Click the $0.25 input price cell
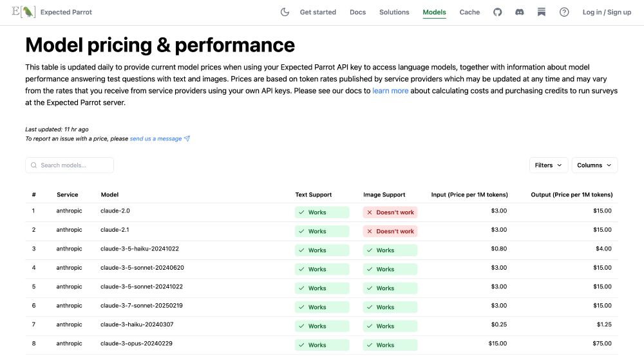Viewport: 644px width, 356px height. (x=499, y=324)
